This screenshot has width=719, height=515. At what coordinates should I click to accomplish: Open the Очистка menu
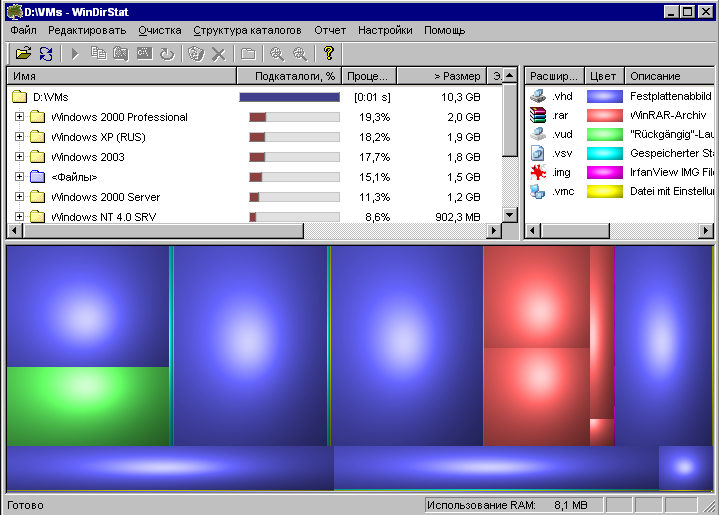[x=160, y=30]
